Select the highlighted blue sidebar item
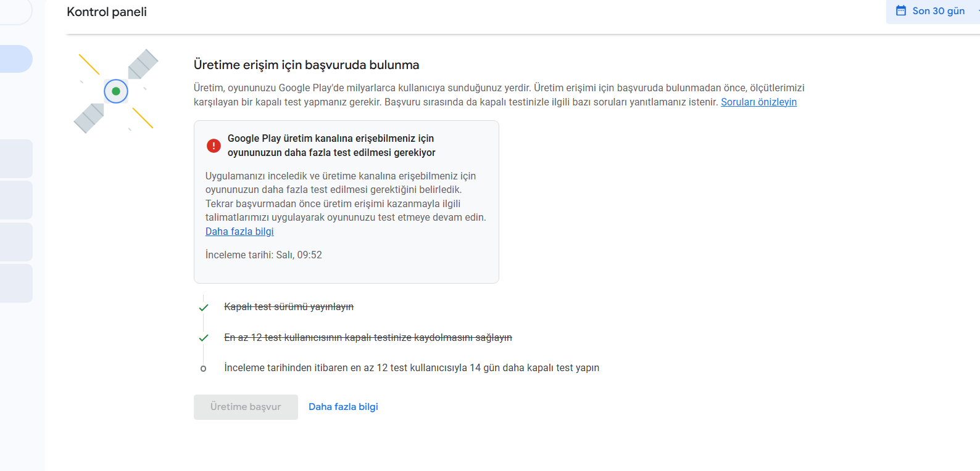The width and height of the screenshot is (980, 471). coord(16,59)
